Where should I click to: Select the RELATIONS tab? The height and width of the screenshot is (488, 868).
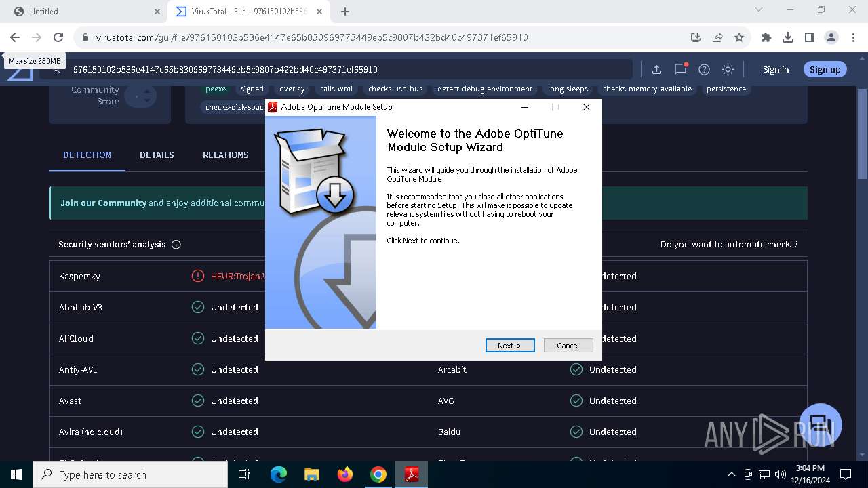point(226,155)
